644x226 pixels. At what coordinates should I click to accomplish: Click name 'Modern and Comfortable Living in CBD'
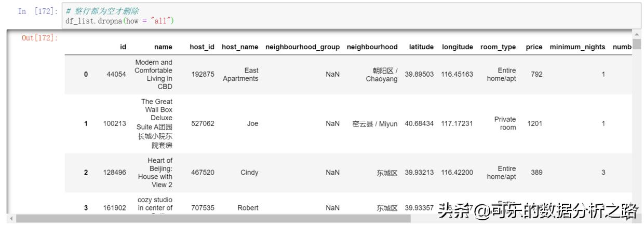[x=153, y=74]
